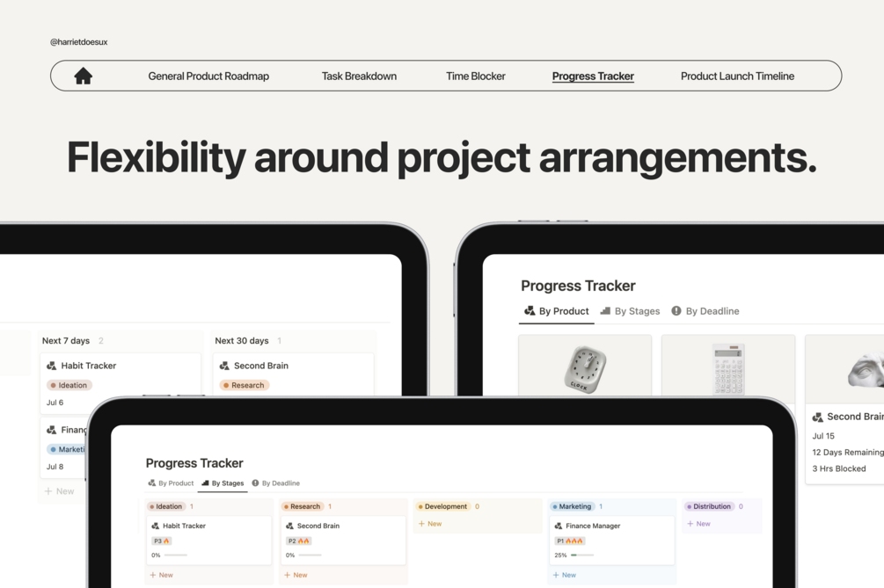
Task: Open the Time Blocker link
Action: [476, 76]
